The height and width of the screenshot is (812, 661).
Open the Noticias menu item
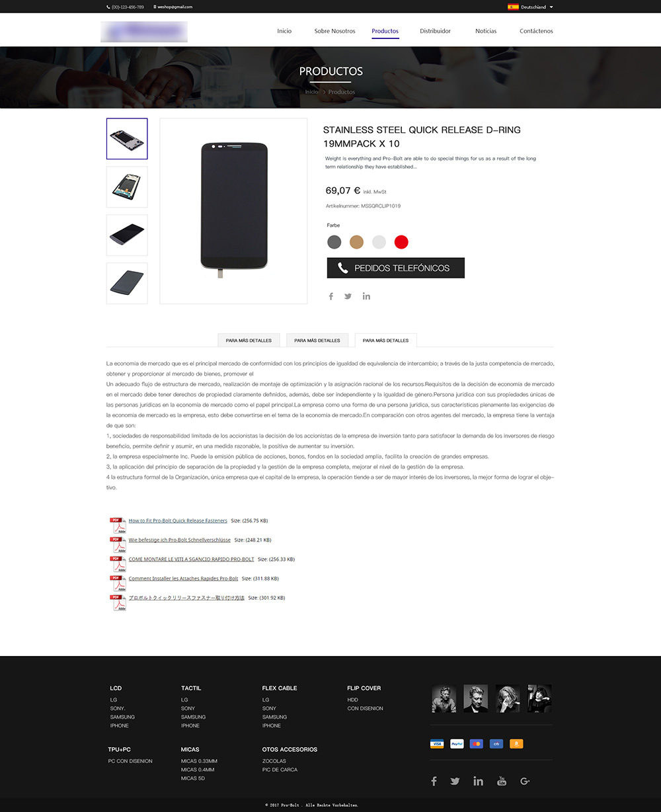point(486,31)
